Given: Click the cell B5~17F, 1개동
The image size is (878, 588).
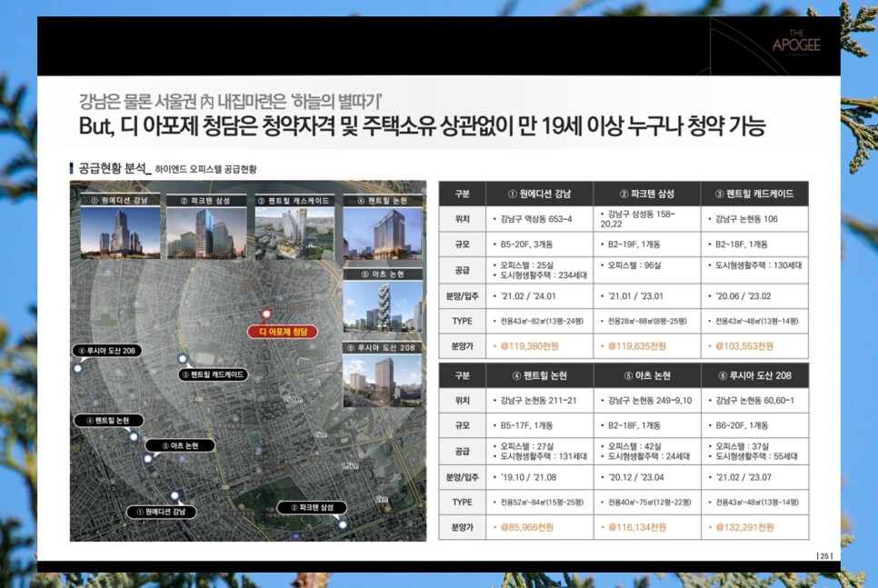Looking at the screenshot, I should (539, 425).
